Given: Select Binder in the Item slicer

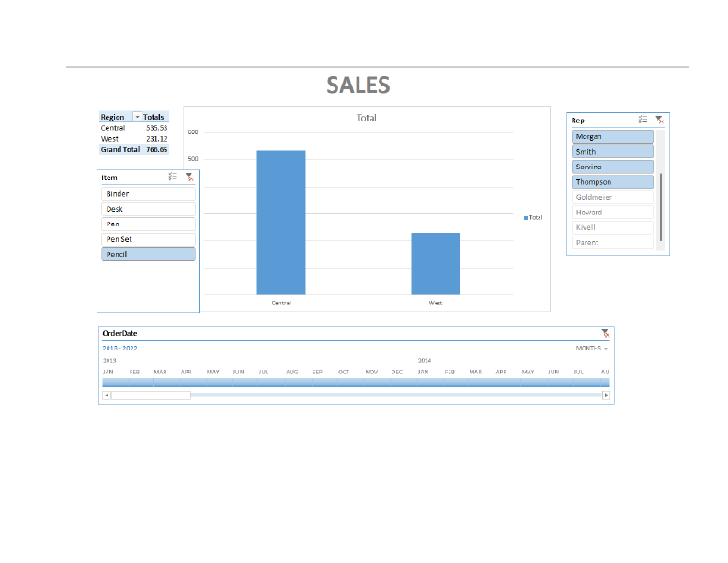Looking at the screenshot, I should [148, 194].
